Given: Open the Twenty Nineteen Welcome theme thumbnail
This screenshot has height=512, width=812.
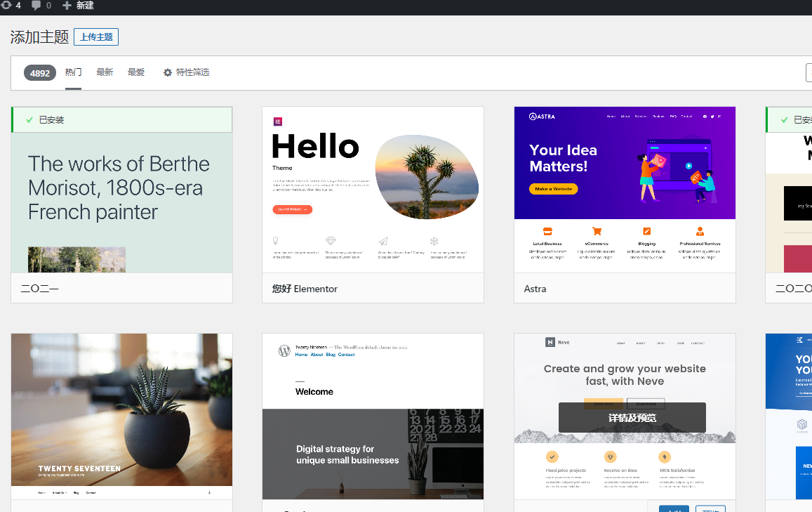Looking at the screenshot, I should click(373, 416).
